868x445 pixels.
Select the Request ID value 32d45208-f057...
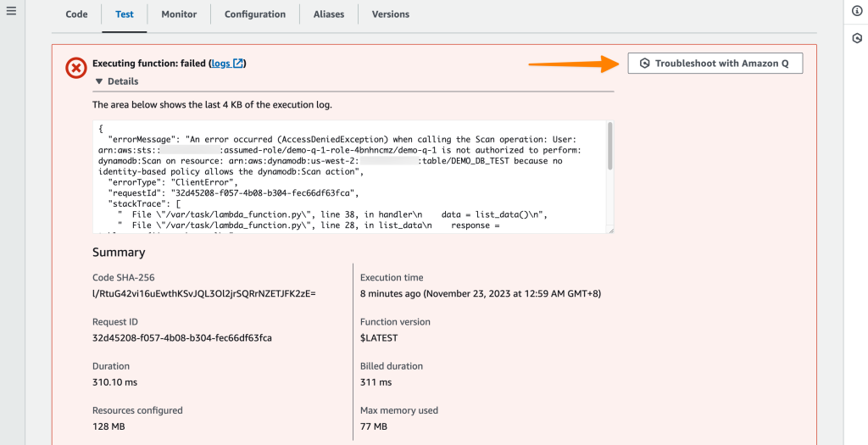click(x=182, y=338)
